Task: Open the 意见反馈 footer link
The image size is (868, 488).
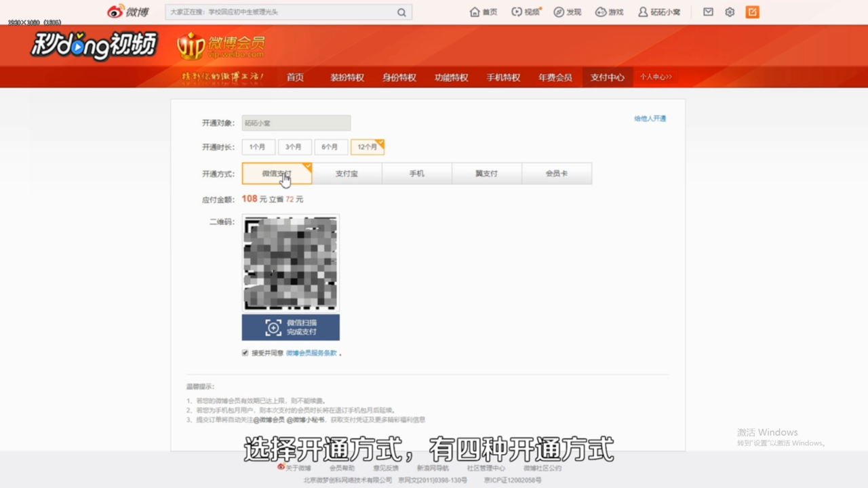Action: tap(385, 468)
